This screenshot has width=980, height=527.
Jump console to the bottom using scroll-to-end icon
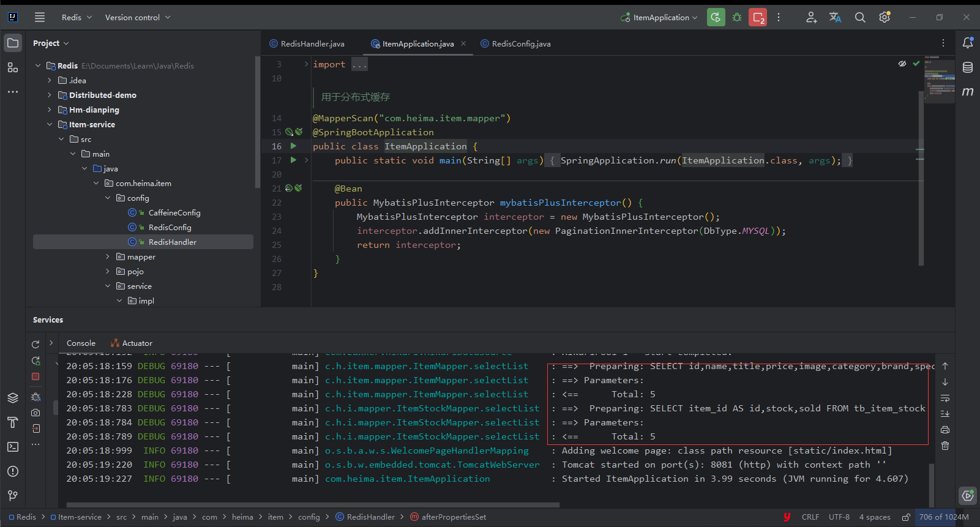point(945,414)
